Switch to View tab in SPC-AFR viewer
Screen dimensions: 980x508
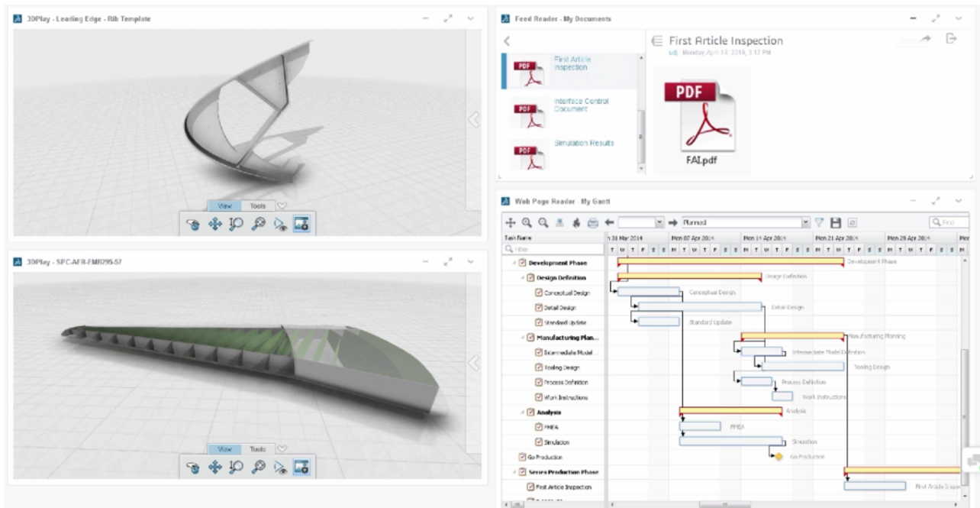tap(225, 448)
